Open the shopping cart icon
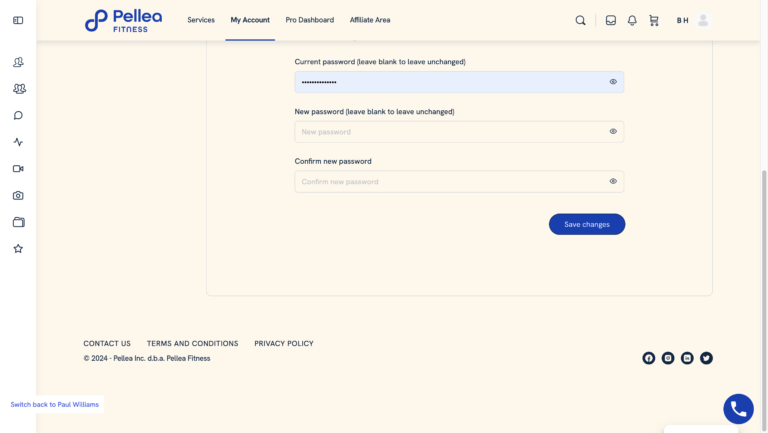The width and height of the screenshot is (768, 433). [654, 20]
